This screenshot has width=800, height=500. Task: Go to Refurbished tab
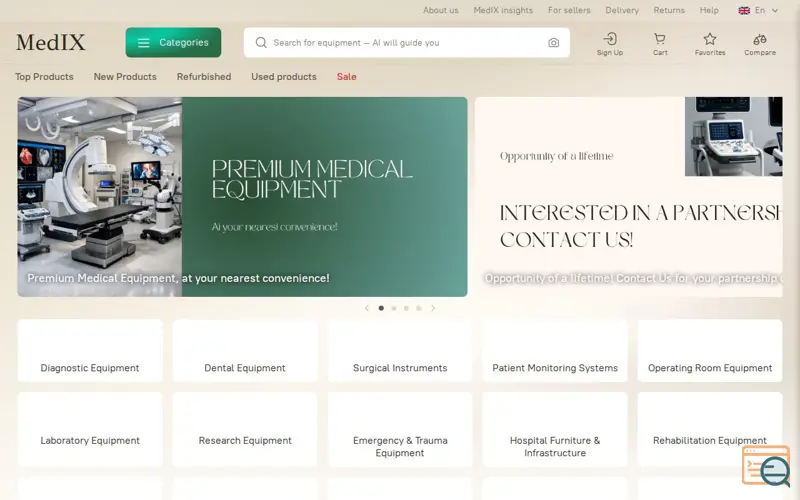coord(204,77)
